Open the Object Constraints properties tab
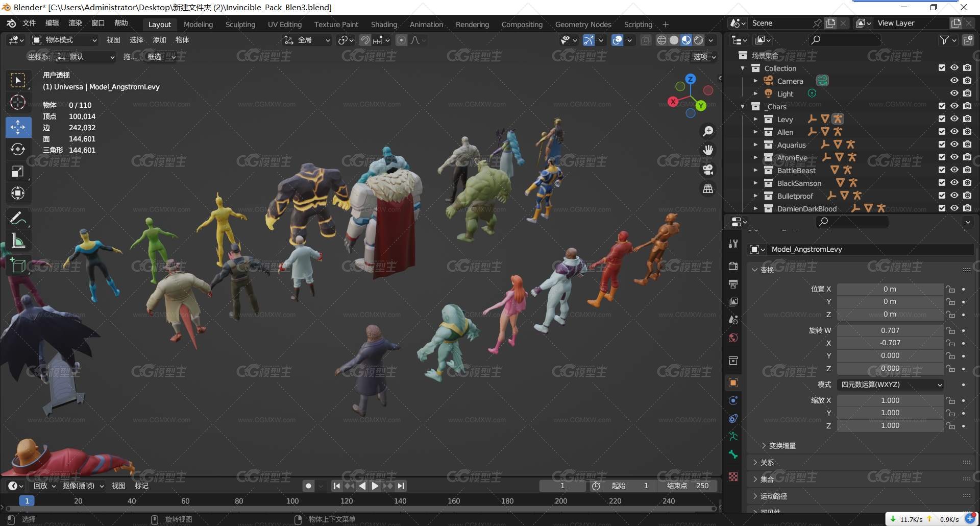Viewport: 980px width, 526px height. [733, 418]
